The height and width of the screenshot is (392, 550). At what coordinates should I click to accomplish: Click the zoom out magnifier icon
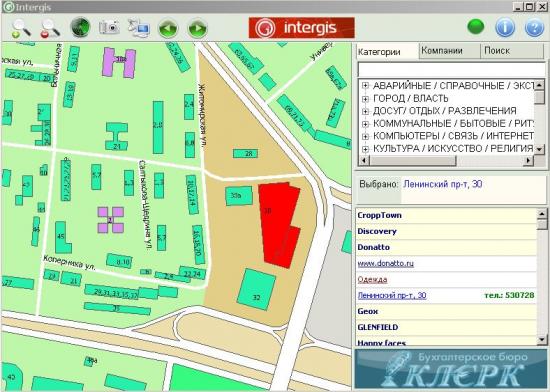[x=50, y=28]
